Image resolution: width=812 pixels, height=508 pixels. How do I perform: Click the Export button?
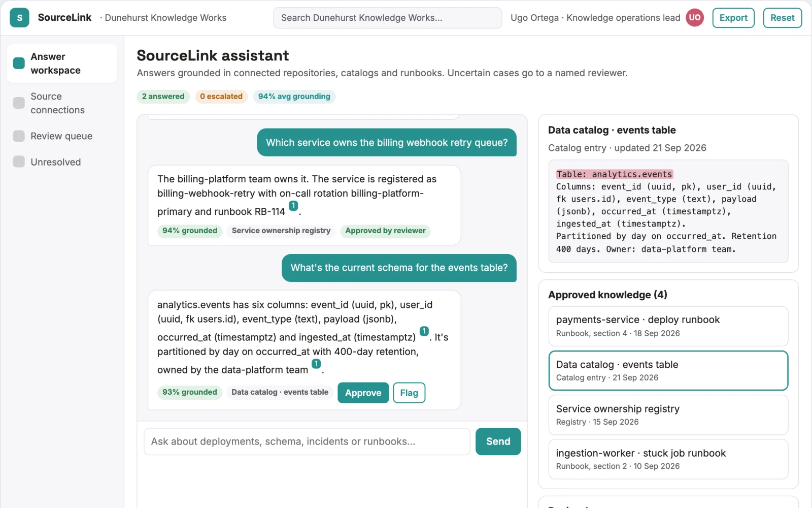point(733,18)
